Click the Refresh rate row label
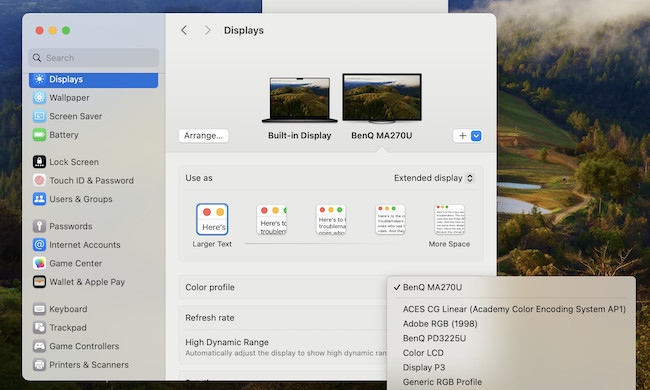Image resolution: width=650 pixels, height=390 pixels. [210, 318]
